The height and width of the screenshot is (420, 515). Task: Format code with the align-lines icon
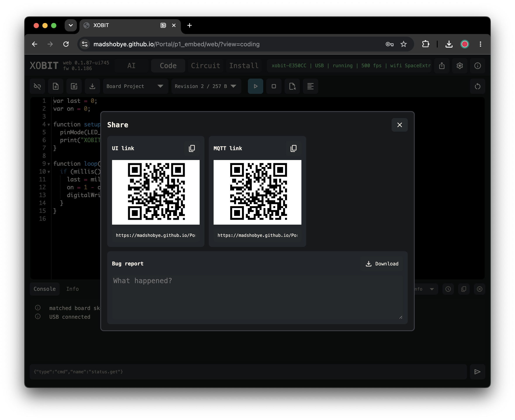pyautogui.click(x=311, y=86)
